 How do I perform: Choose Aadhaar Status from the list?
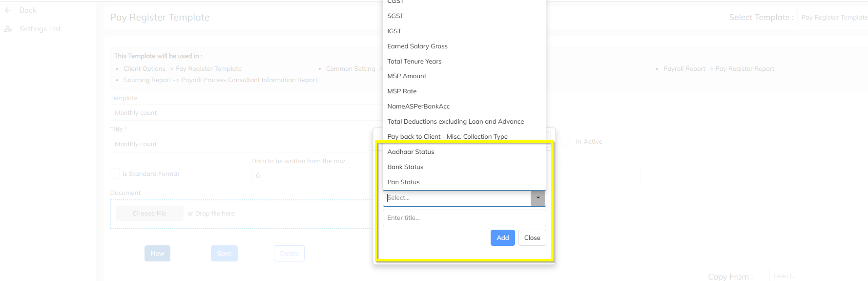(x=411, y=152)
